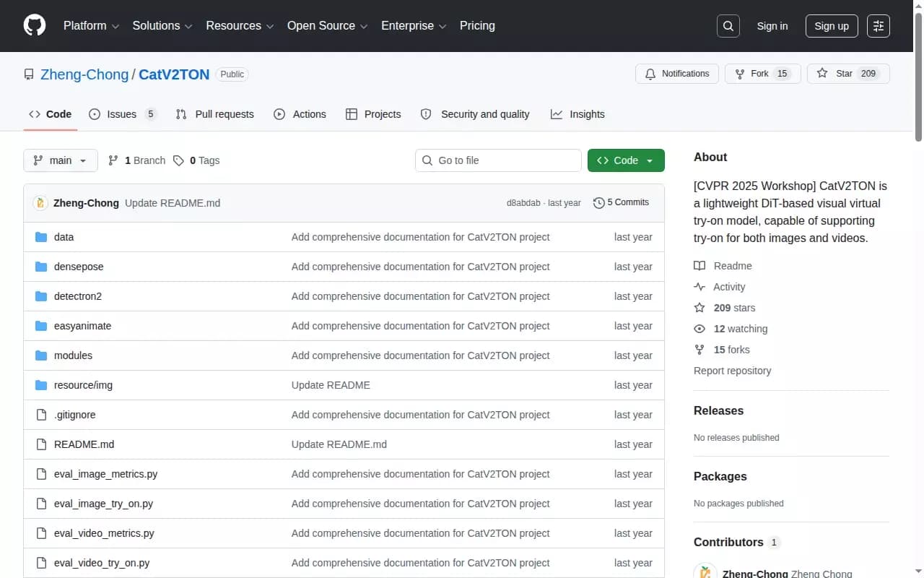Click the detectron2 folder icon
The image size is (924, 578).
point(41,296)
